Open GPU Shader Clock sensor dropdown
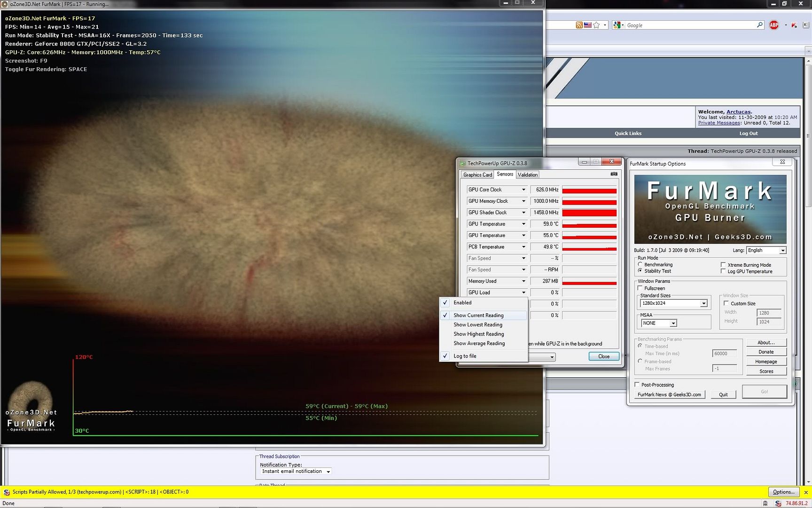812x508 pixels. coord(523,213)
